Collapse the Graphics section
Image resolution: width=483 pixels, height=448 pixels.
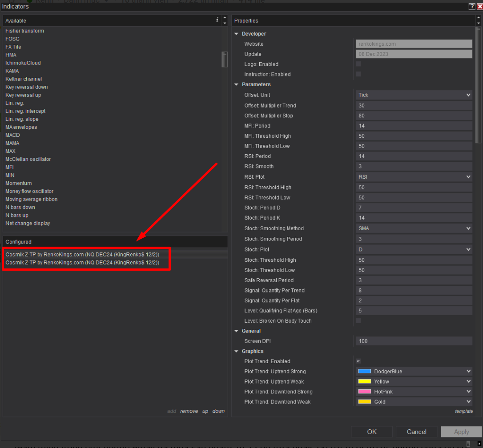click(x=237, y=351)
